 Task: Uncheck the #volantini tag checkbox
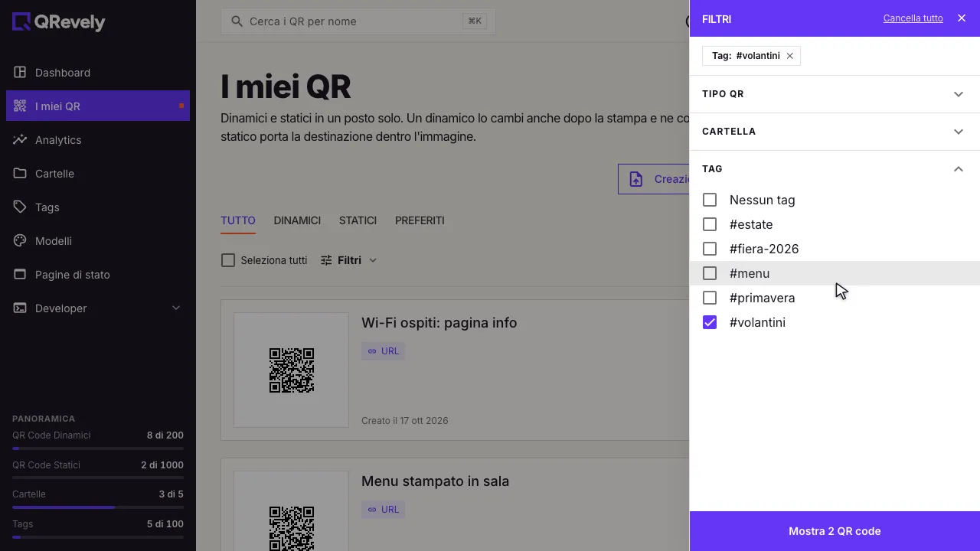pos(710,322)
